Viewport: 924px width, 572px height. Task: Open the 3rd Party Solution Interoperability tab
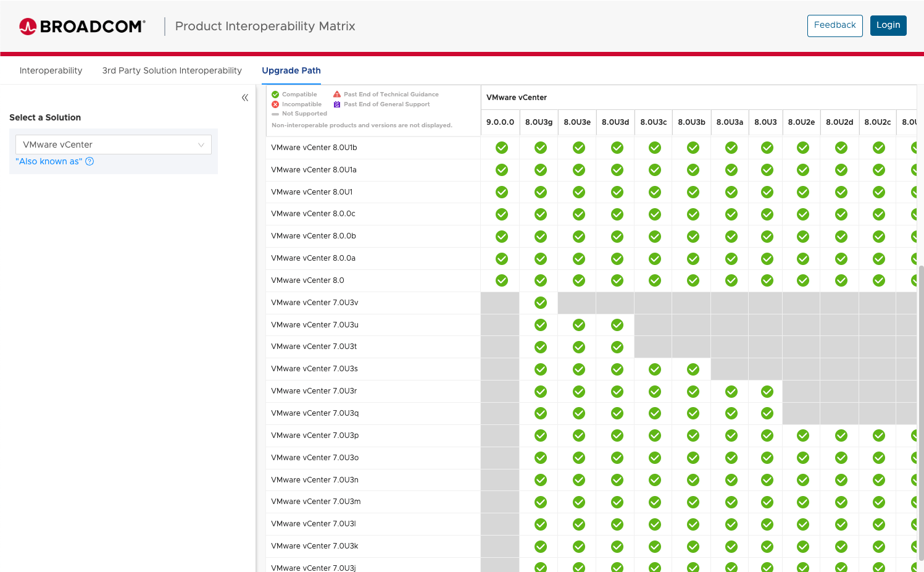(x=172, y=70)
